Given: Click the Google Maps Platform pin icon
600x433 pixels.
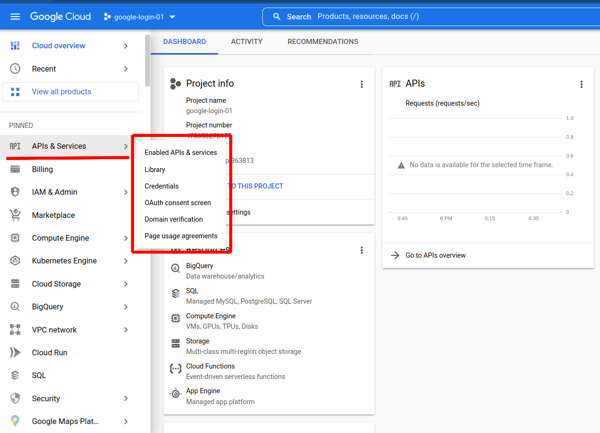Looking at the screenshot, I should click(x=15, y=421).
